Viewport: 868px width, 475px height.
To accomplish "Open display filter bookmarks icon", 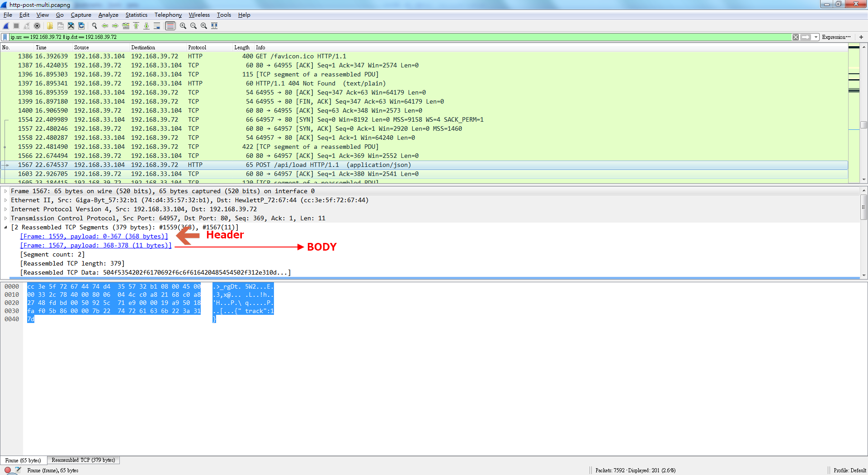I will click(x=5, y=37).
